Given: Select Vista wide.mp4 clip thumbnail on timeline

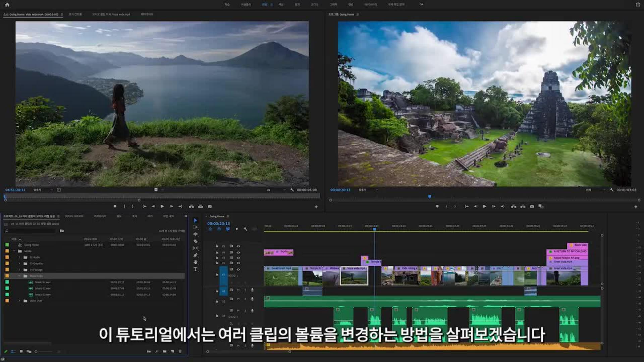Looking at the screenshot, I should (x=354, y=278).
